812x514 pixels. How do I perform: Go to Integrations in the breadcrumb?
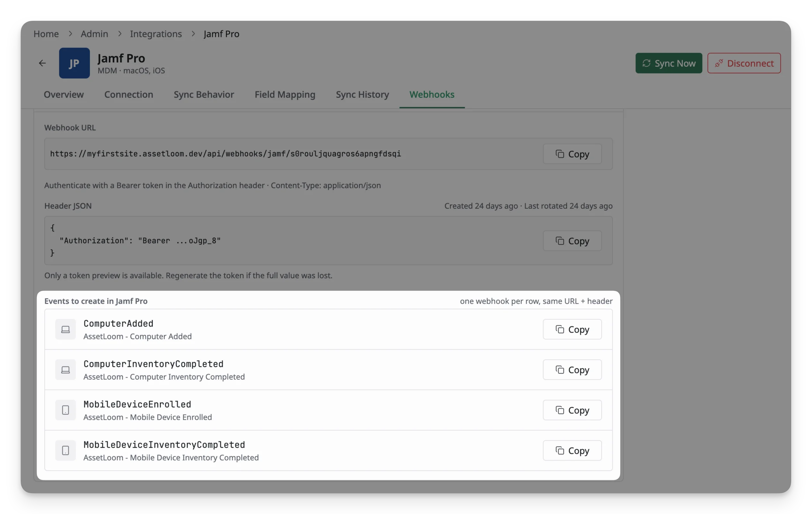click(x=156, y=34)
